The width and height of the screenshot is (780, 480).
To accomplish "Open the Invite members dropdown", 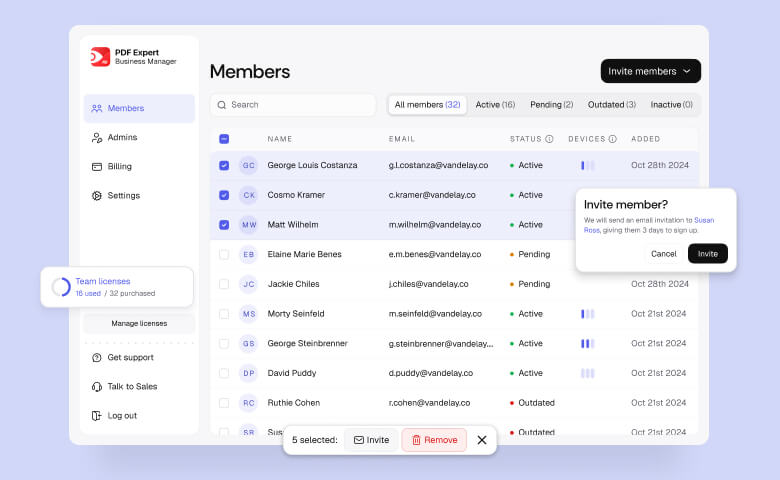I will (x=651, y=71).
